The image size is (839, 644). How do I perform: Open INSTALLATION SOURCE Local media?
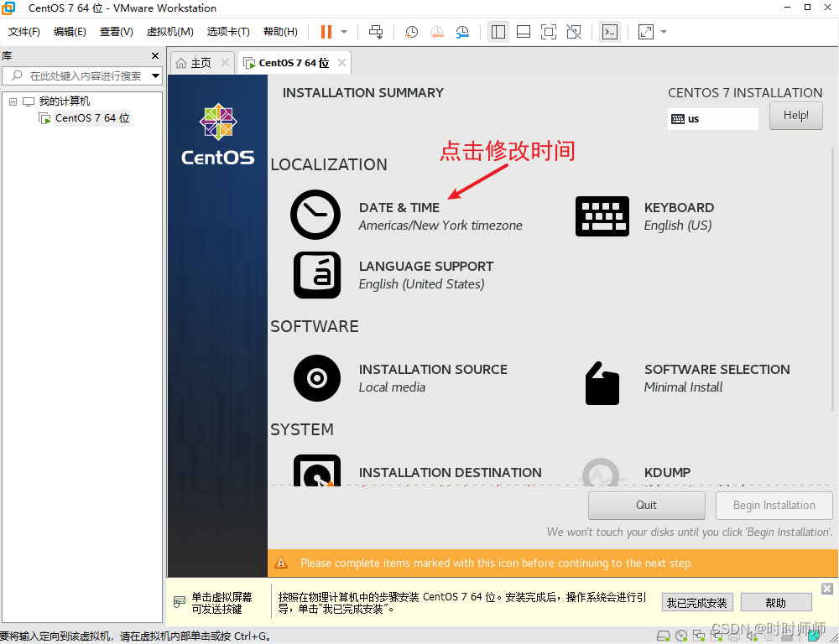[433, 378]
